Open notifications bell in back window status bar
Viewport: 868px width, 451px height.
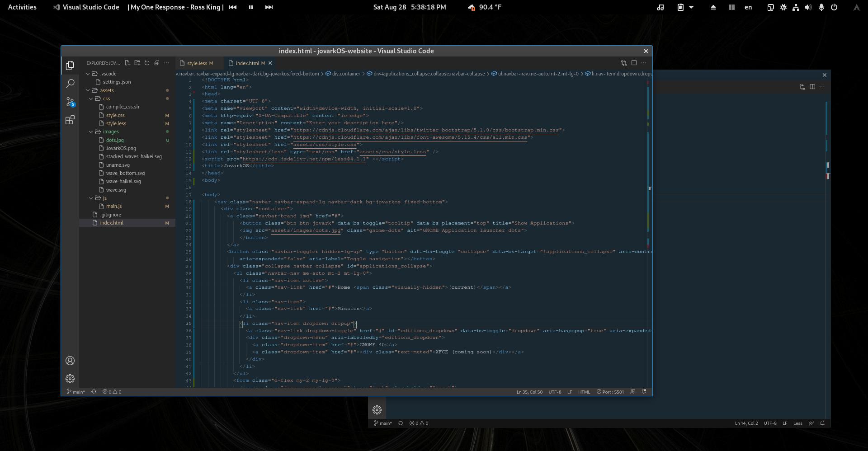[x=823, y=423]
